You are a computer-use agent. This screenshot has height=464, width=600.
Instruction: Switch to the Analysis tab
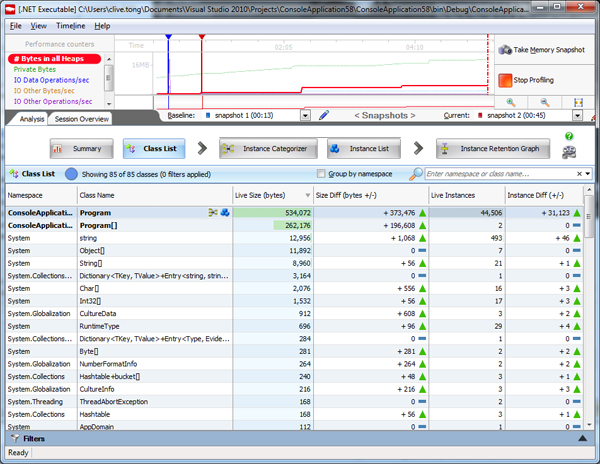32,119
